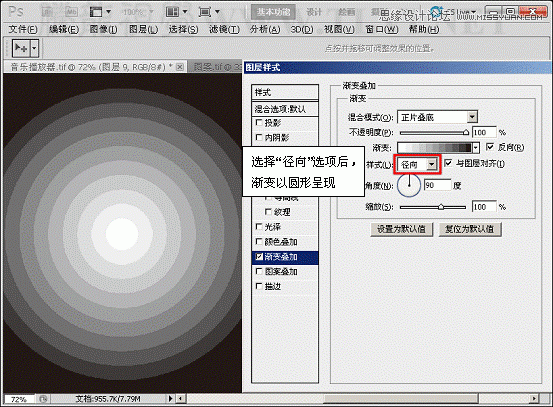Click the Ps application logo icon
Viewport: 553px width, 407px height.
(16, 12)
